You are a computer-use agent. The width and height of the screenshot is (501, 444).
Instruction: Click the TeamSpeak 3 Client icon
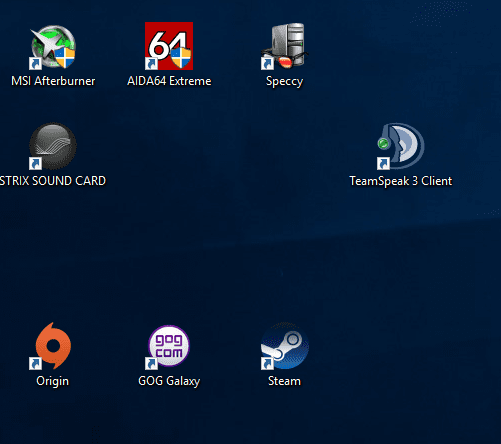point(401,146)
